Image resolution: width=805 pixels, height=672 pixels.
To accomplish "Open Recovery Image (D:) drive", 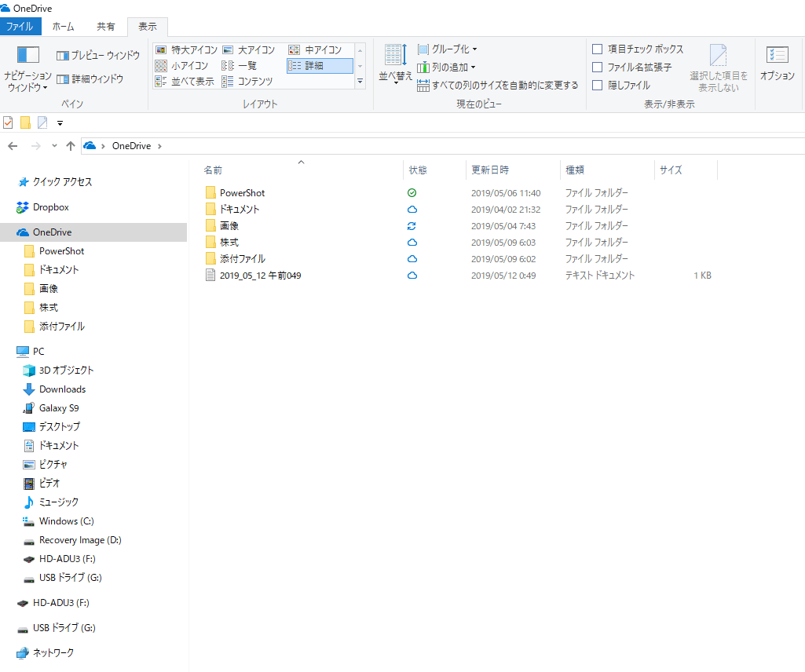I will point(80,541).
